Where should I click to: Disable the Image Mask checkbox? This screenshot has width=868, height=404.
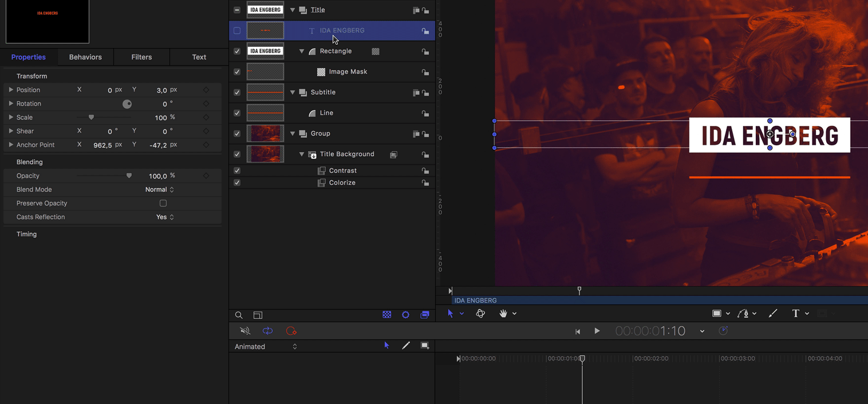pos(237,72)
